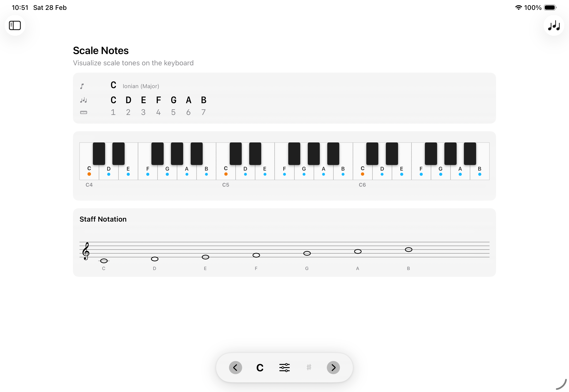This screenshot has width=569, height=392.
Task: Toggle the sharp accidental in the bottom bar
Action: pyautogui.click(x=308, y=367)
